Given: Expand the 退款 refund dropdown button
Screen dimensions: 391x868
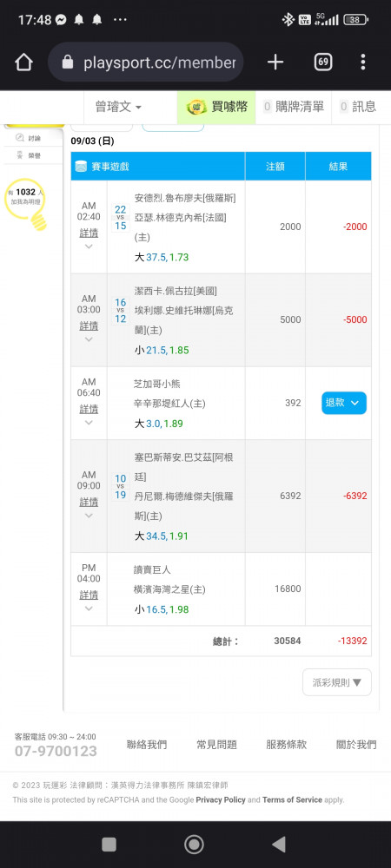Looking at the screenshot, I should 344,403.
